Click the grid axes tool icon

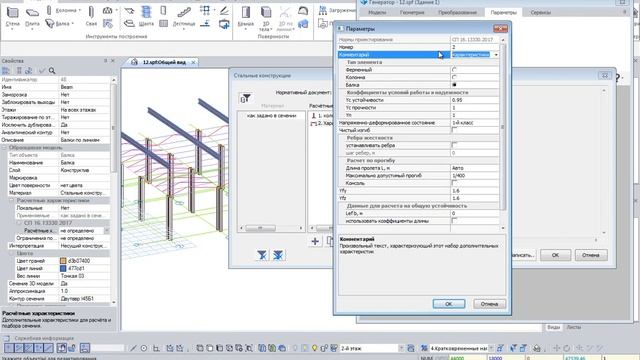[205, 10]
